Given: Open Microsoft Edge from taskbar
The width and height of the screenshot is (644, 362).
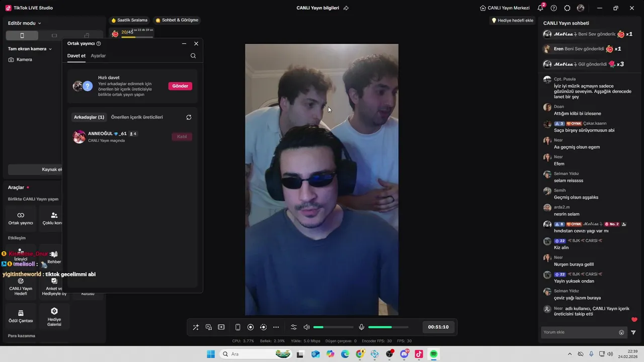Looking at the screenshot, I should click(x=345, y=354).
